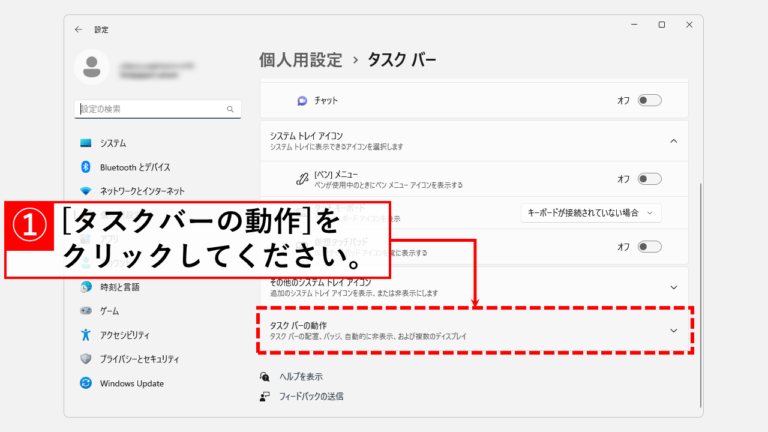This screenshot has height=432, width=768.
Task: Open Windows Update in the sidebar
Action: coord(132,384)
